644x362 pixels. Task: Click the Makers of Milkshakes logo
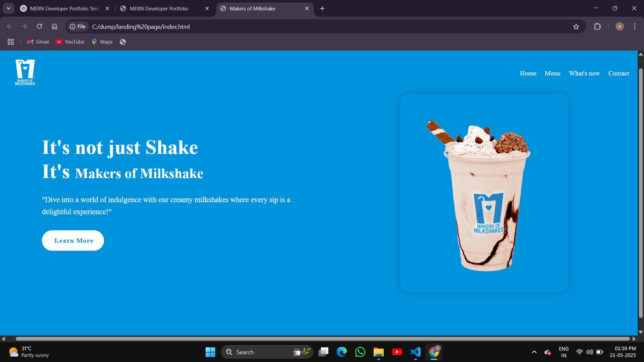[25, 72]
